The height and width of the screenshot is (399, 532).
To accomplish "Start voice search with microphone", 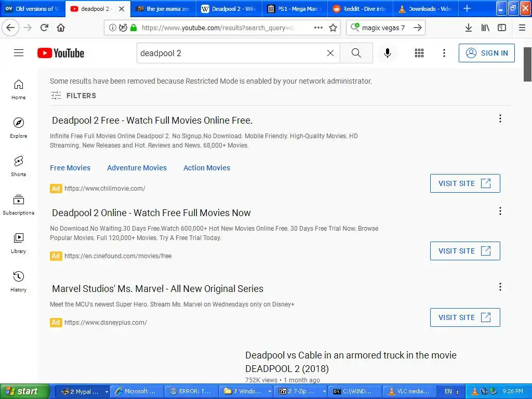I will pos(388,53).
